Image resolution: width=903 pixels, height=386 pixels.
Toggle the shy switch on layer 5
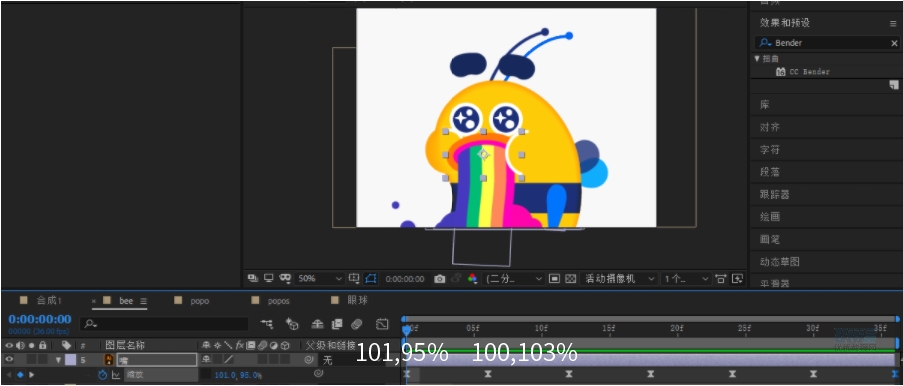206,359
